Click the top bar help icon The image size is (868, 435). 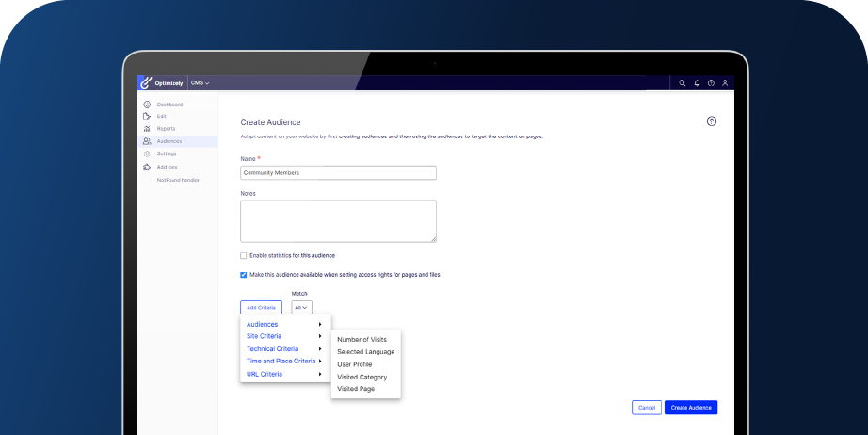[711, 83]
